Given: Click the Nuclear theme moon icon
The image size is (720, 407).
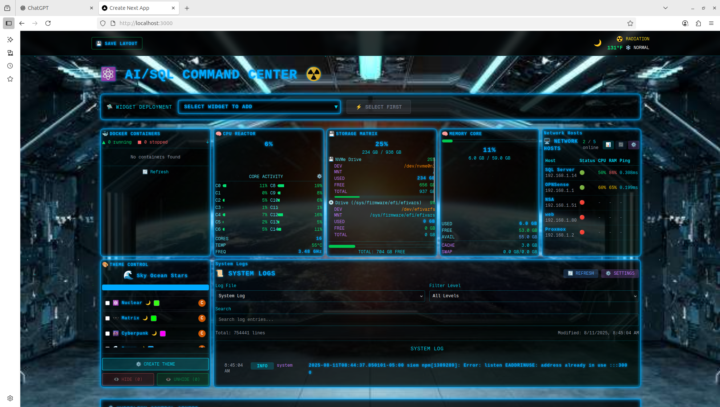Looking at the screenshot, I should click(148, 303).
